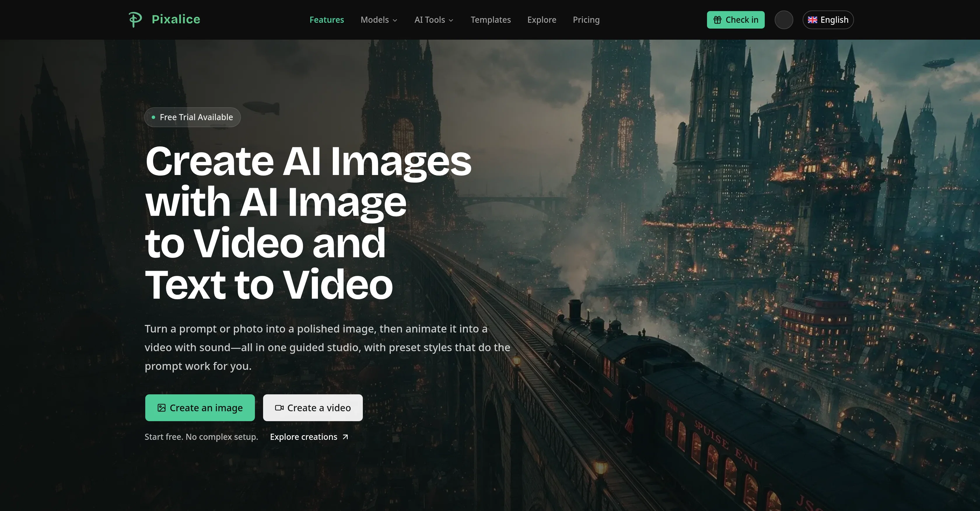Follow the Explore creations link
Image resolution: width=980 pixels, height=511 pixels.
(x=309, y=437)
